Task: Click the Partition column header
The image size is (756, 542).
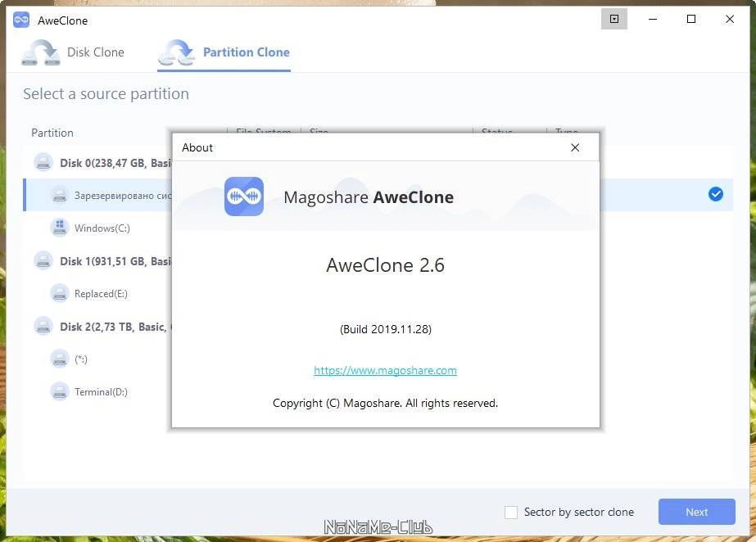Action: tap(52, 133)
